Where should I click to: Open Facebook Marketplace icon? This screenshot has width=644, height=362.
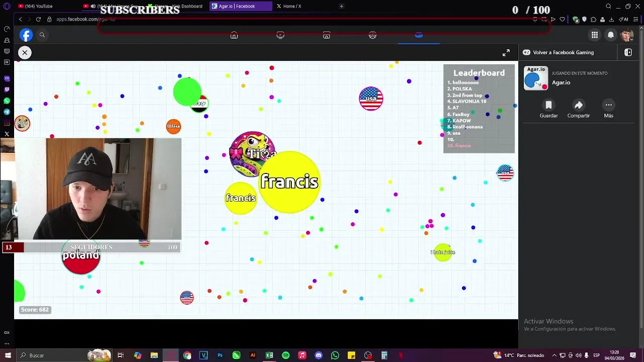click(x=327, y=35)
